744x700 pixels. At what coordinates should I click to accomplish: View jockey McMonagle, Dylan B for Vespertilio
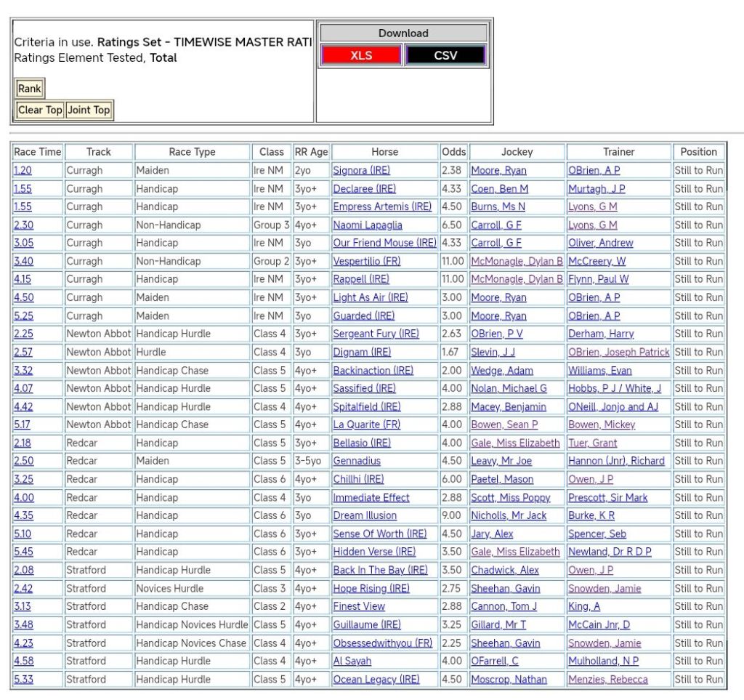coord(517,261)
